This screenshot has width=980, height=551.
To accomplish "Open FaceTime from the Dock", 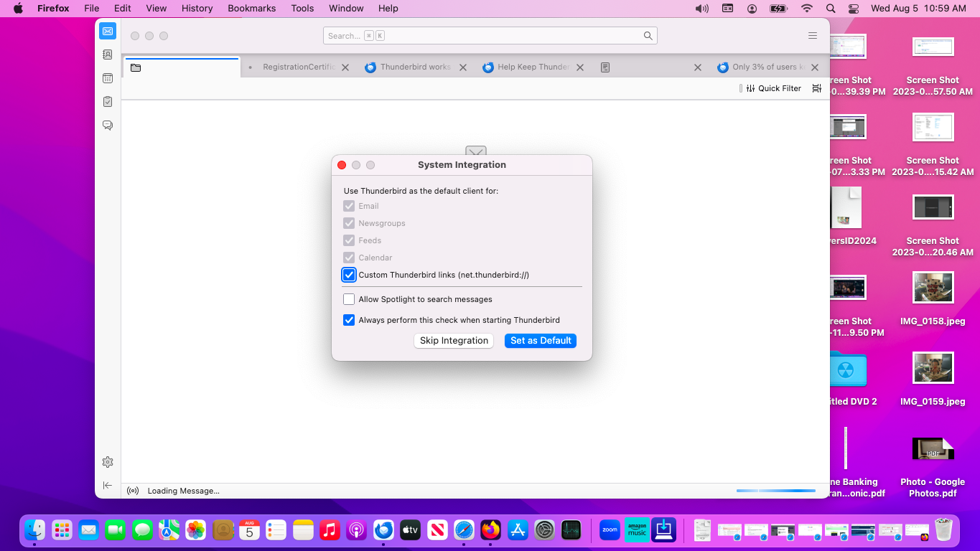I will (115, 530).
